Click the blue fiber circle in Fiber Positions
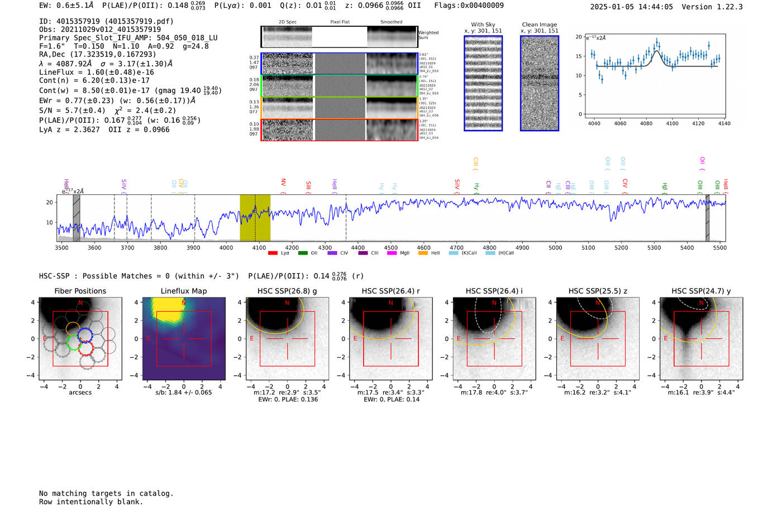This screenshot has width=782, height=532. tap(85, 335)
